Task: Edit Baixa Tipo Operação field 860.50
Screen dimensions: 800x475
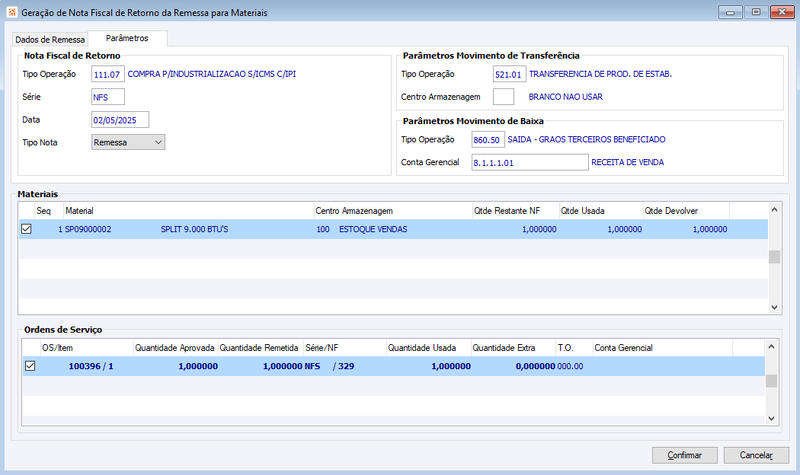Action: [488, 139]
